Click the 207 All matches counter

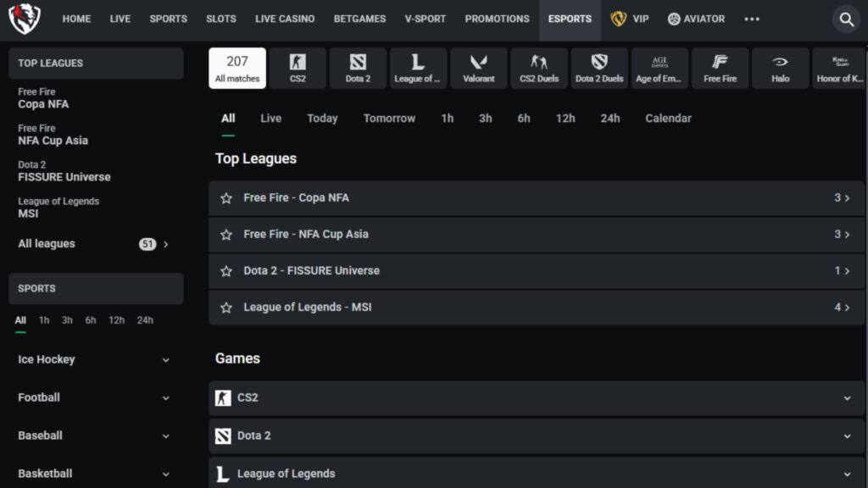238,68
